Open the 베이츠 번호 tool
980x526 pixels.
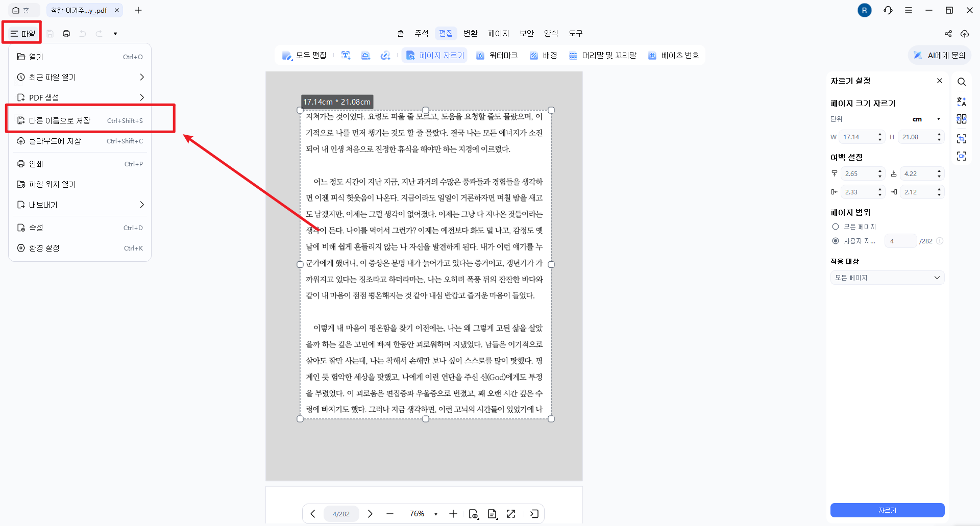(x=674, y=55)
